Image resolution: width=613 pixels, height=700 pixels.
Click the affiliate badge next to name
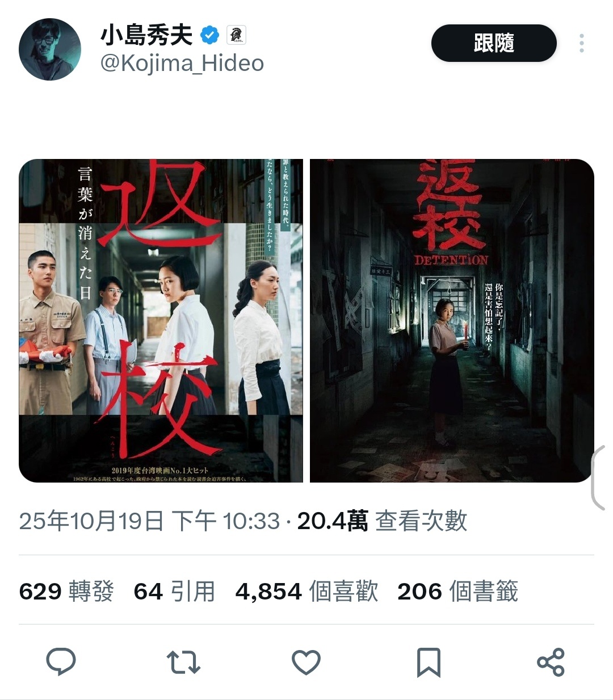click(236, 36)
